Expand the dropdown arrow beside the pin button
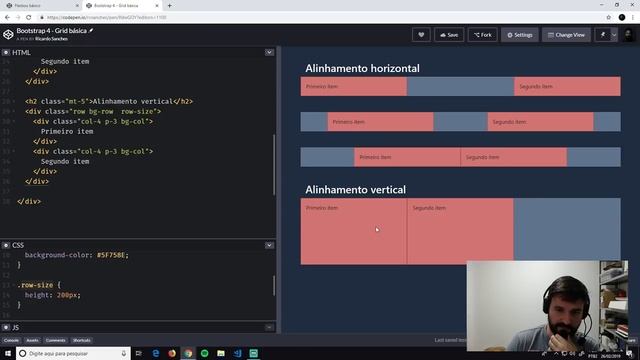Image resolution: width=640 pixels, height=360 pixels. pyautogui.click(x=614, y=35)
